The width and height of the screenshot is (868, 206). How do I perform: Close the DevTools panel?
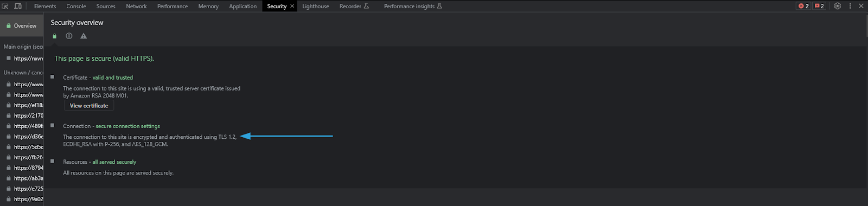click(861, 6)
